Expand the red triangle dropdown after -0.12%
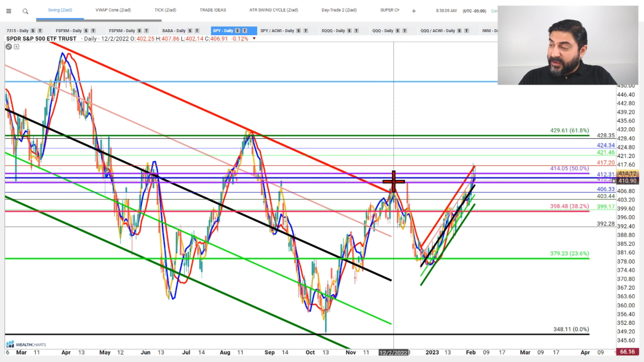Viewport: 644px width, 362px height. [254, 39]
